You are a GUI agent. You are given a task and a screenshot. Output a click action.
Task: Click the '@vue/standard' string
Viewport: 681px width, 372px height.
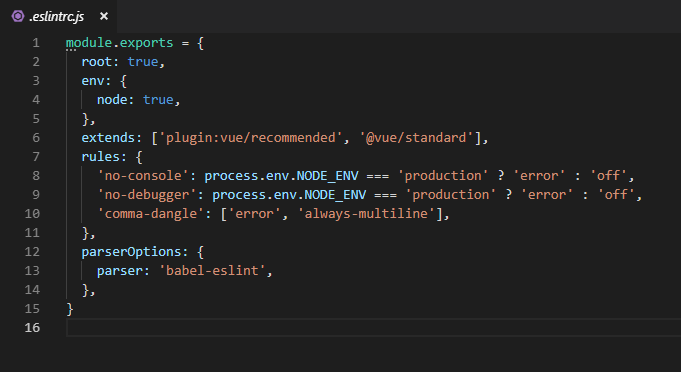pos(416,138)
